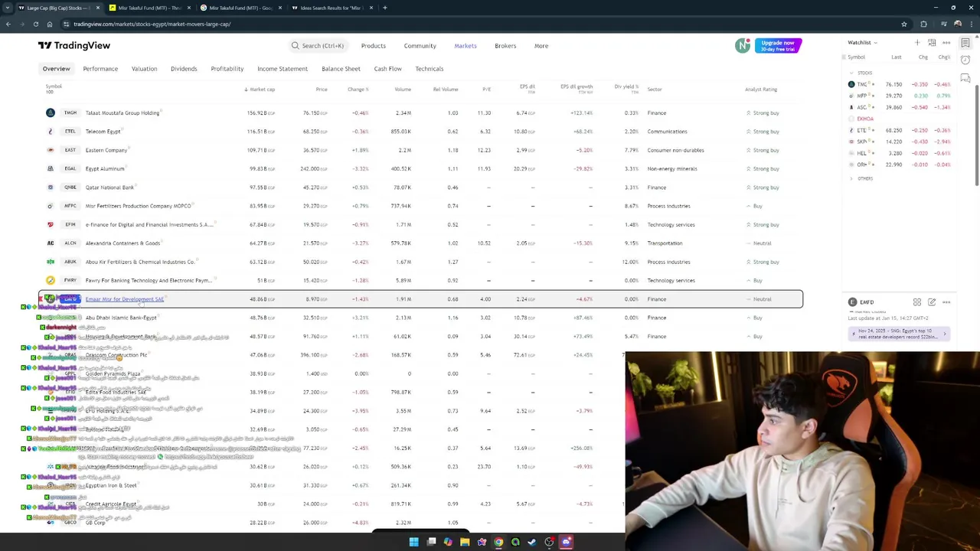Open Eastern Company stock link
This screenshot has width=980, height=551.
point(106,150)
